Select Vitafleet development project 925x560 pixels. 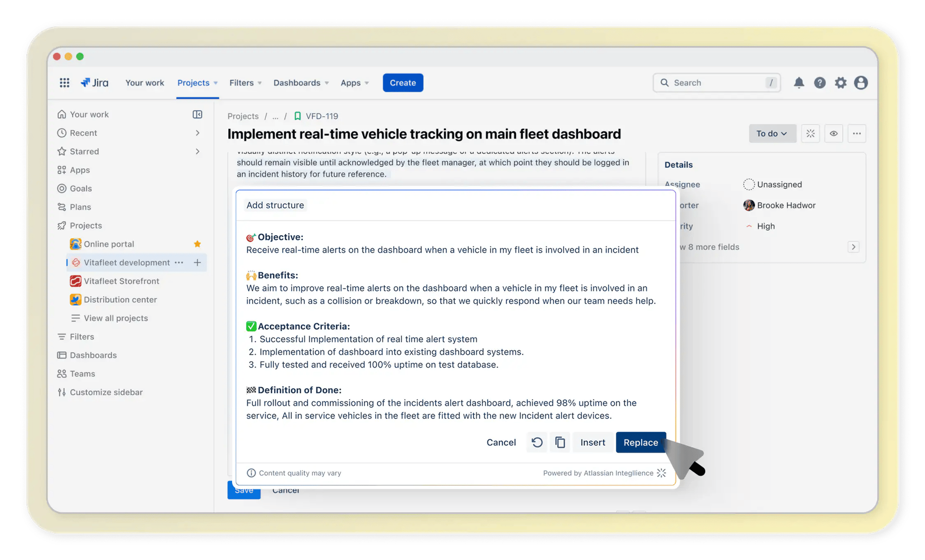(x=127, y=262)
